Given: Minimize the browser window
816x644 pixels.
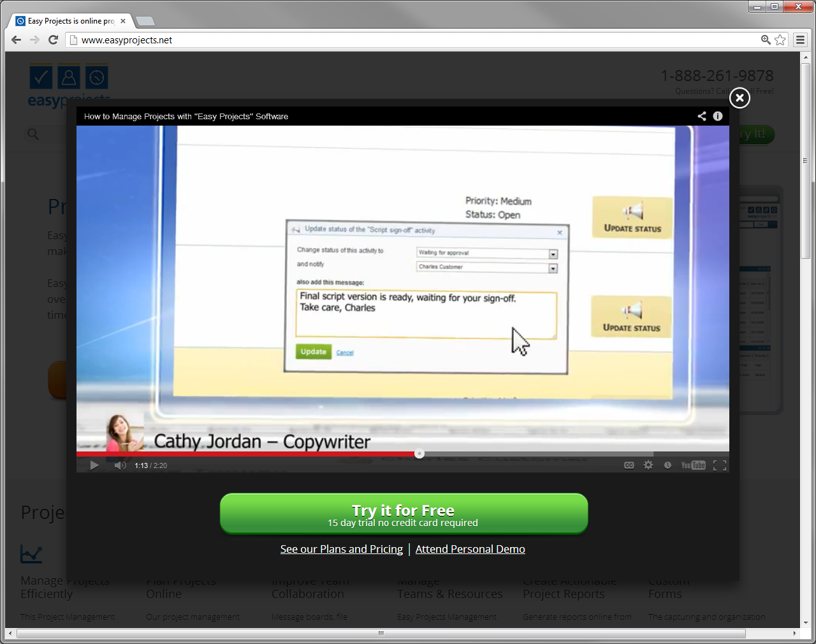Looking at the screenshot, I should [757, 7].
